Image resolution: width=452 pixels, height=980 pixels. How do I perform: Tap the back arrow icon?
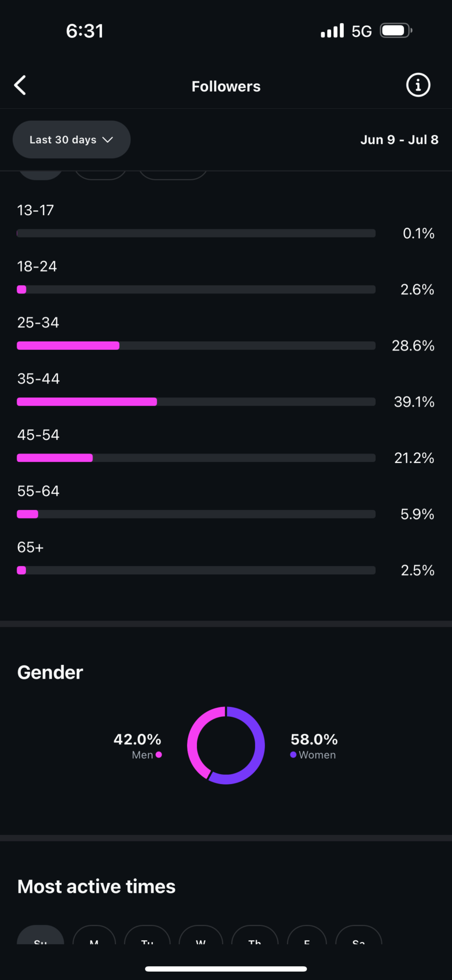tap(20, 85)
